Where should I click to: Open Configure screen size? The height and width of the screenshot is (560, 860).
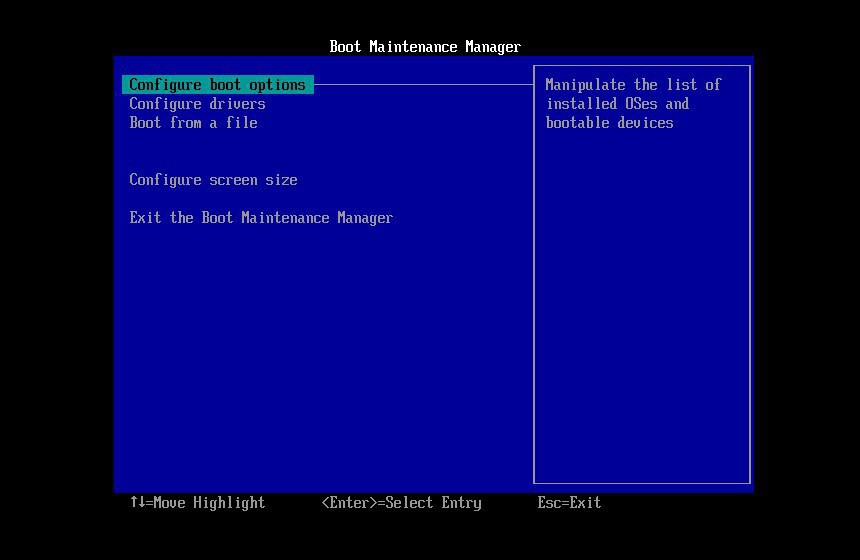point(213,180)
